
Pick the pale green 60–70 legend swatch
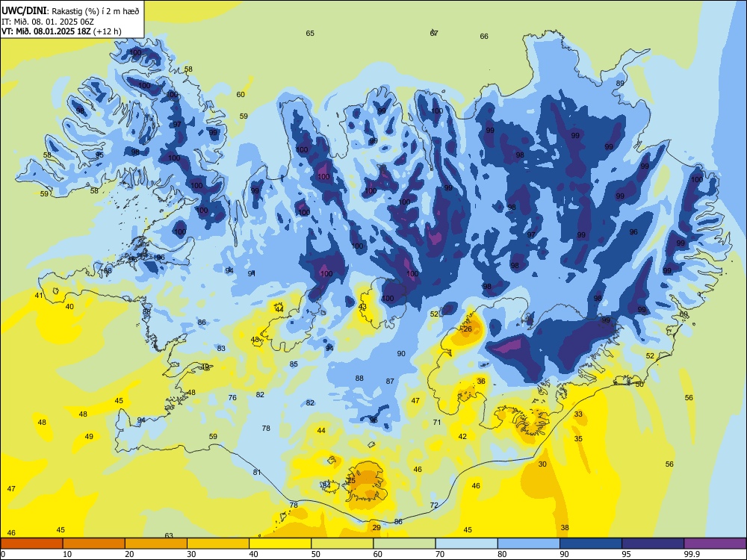pos(404,544)
